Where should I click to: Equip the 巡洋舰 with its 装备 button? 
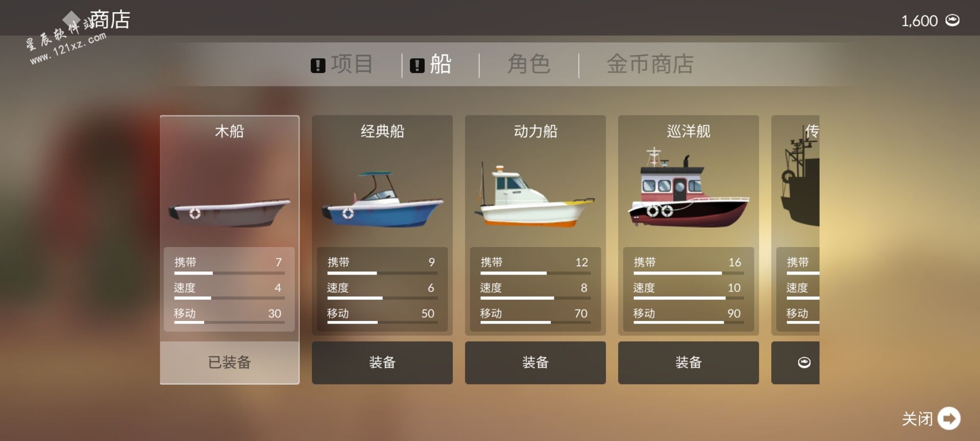pos(689,363)
